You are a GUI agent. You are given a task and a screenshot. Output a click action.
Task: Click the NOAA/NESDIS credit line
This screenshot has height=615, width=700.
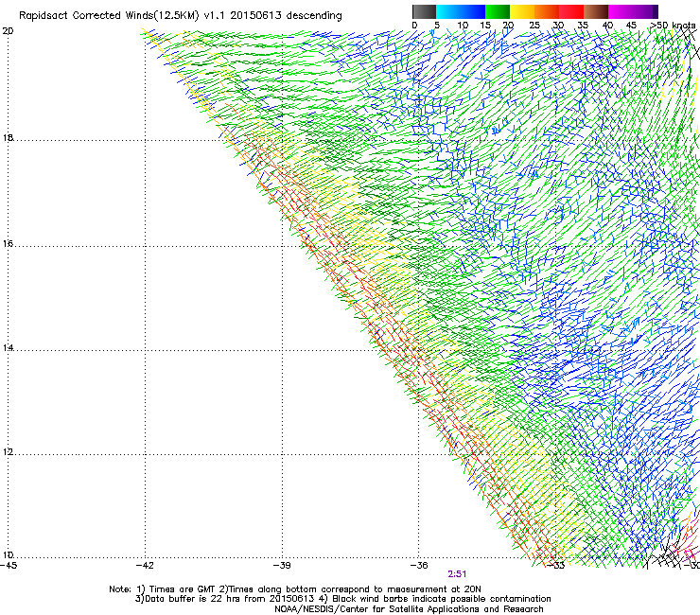coord(409,609)
